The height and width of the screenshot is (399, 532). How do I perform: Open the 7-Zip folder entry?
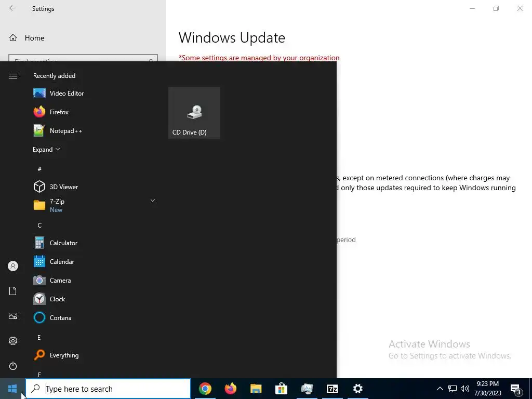coord(94,206)
